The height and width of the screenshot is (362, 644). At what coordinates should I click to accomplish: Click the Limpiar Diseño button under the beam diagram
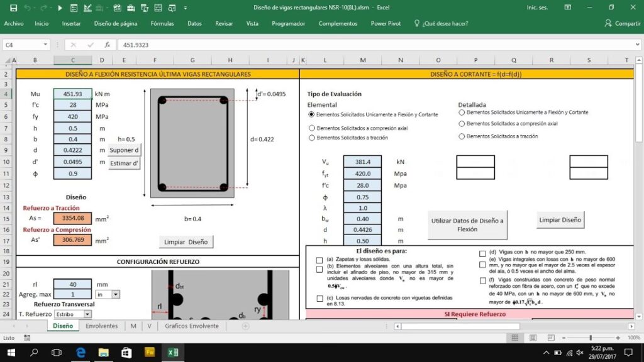[186, 242]
